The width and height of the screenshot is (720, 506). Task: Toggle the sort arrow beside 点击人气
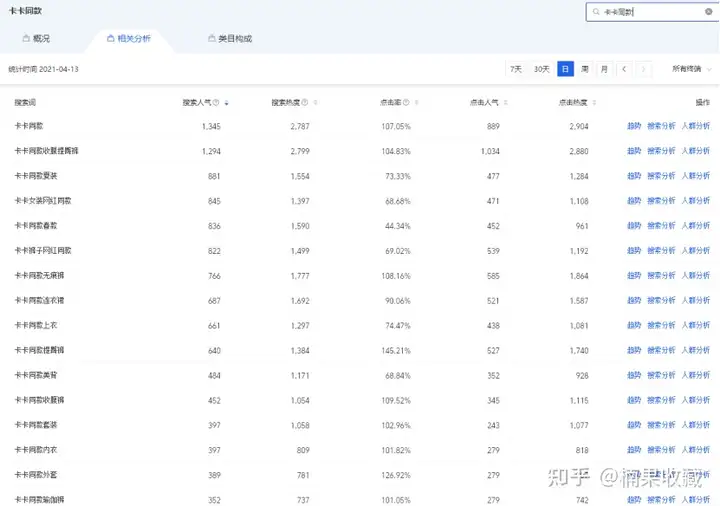pyautogui.click(x=506, y=103)
